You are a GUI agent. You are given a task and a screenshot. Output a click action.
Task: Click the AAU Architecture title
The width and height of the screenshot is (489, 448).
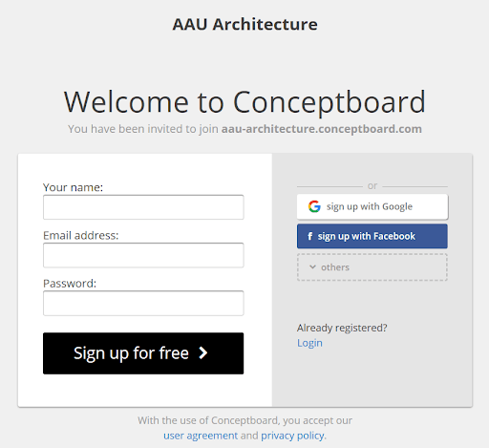pyautogui.click(x=244, y=24)
